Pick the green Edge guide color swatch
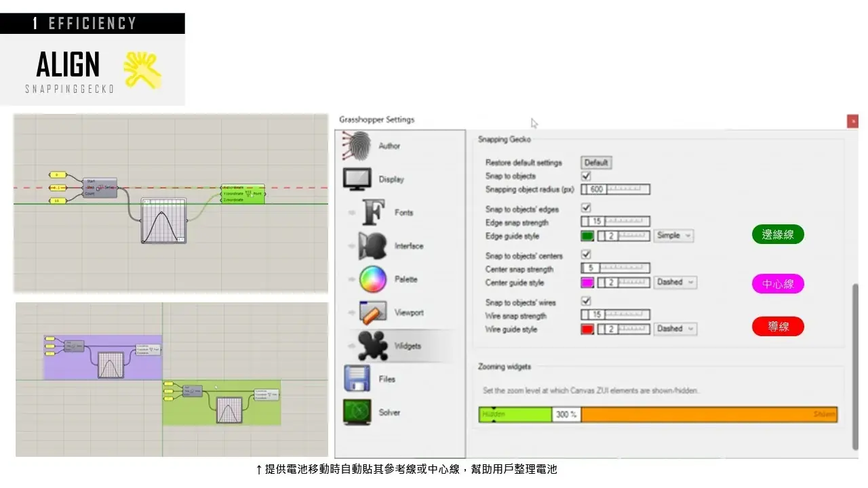The height and width of the screenshot is (488, 868). 587,236
